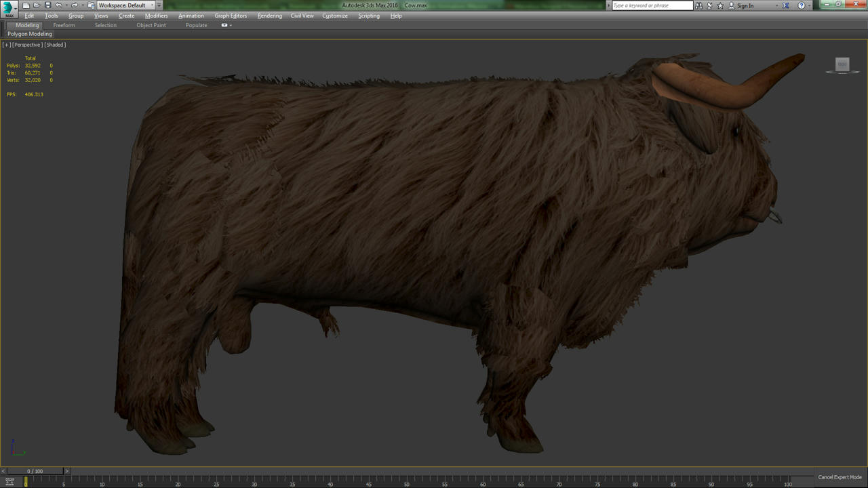Open the Workspace: Default dropdown

coord(126,5)
